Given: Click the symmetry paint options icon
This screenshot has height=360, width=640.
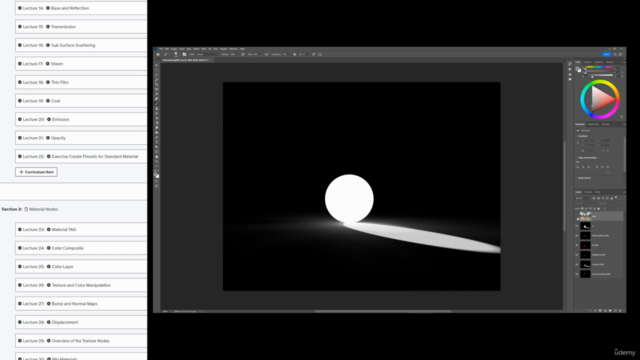Looking at the screenshot, I should (x=320, y=54).
